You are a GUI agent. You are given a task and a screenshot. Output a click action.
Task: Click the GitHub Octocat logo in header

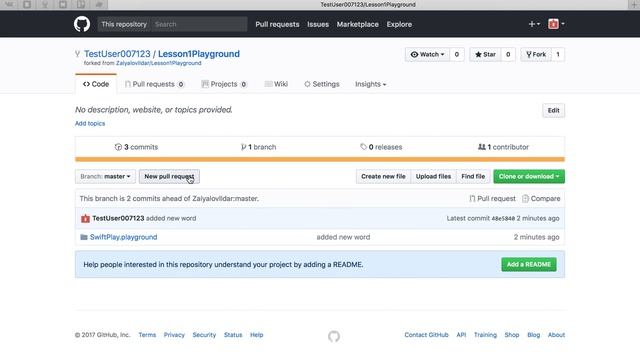[82, 24]
